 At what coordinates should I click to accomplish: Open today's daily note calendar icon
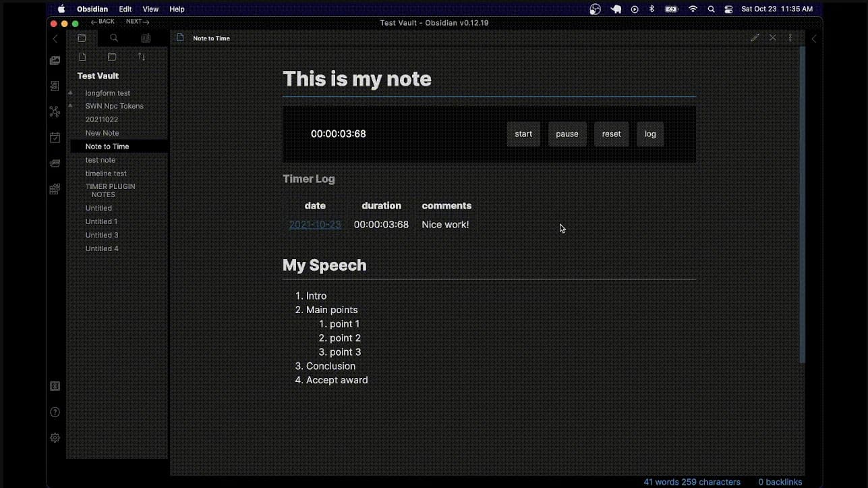pos(55,138)
